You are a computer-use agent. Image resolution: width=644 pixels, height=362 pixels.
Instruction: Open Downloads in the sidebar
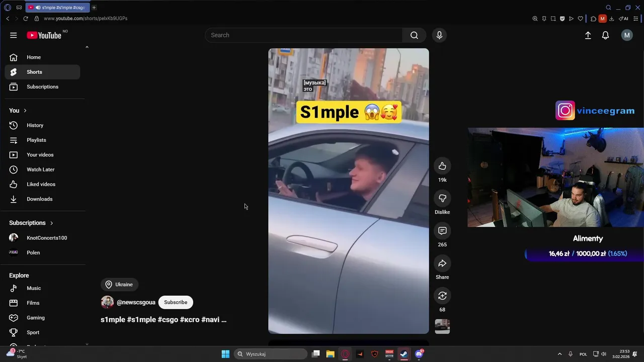tap(42, 199)
